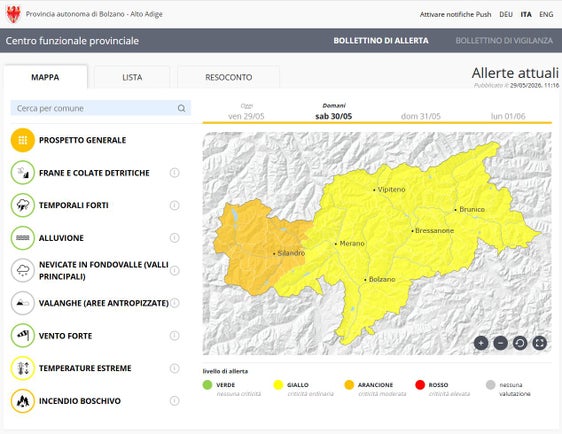562x434 pixels.
Task: Show info for Nevicate in fondovalle
Action: 175,271
